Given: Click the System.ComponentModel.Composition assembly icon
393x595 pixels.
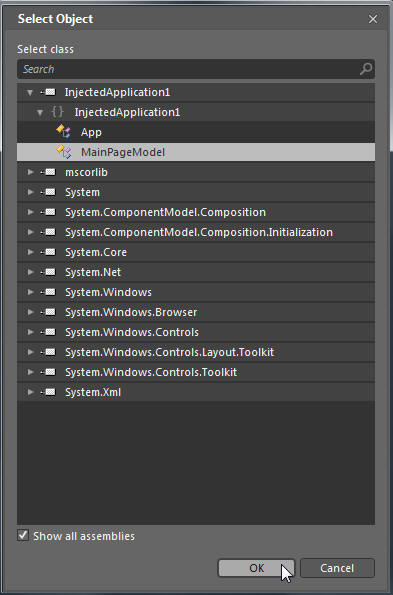Looking at the screenshot, I should [48, 212].
